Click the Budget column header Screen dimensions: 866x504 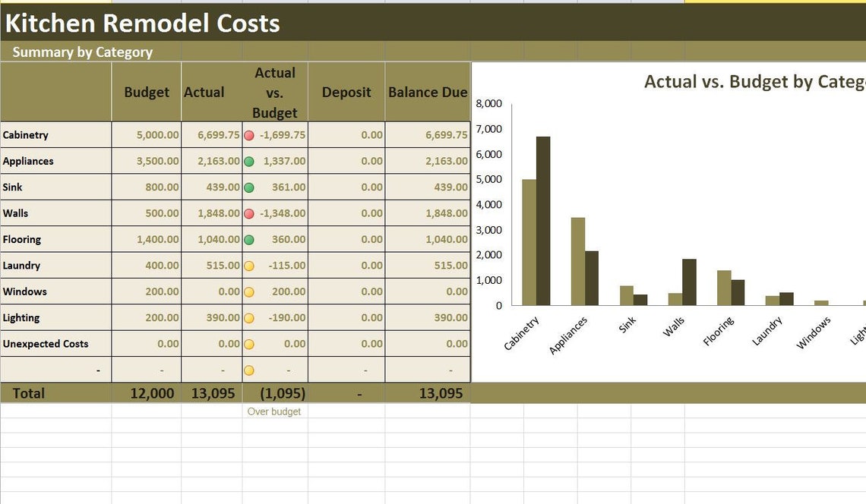[146, 92]
